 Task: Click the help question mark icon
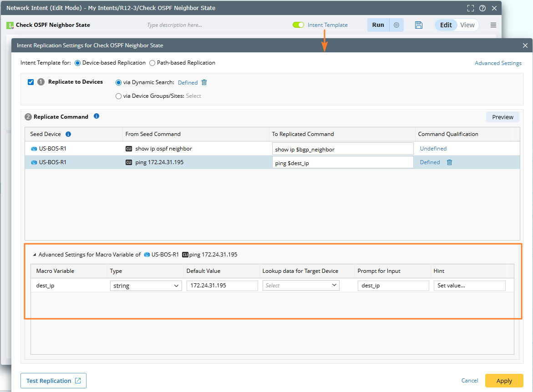(x=482, y=8)
